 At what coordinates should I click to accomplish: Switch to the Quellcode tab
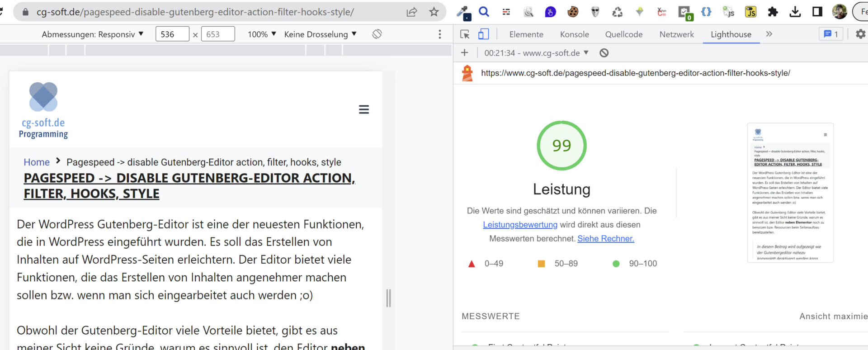point(624,34)
